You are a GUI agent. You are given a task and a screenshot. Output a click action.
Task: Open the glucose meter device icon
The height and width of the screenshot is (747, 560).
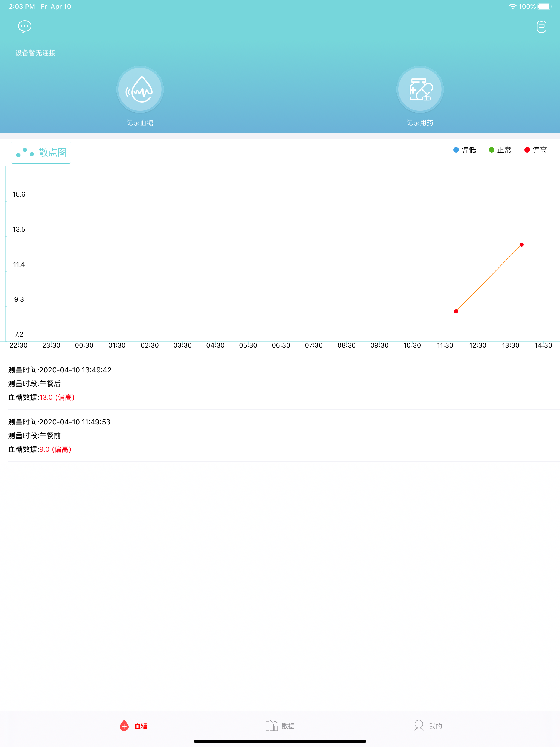[541, 26]
